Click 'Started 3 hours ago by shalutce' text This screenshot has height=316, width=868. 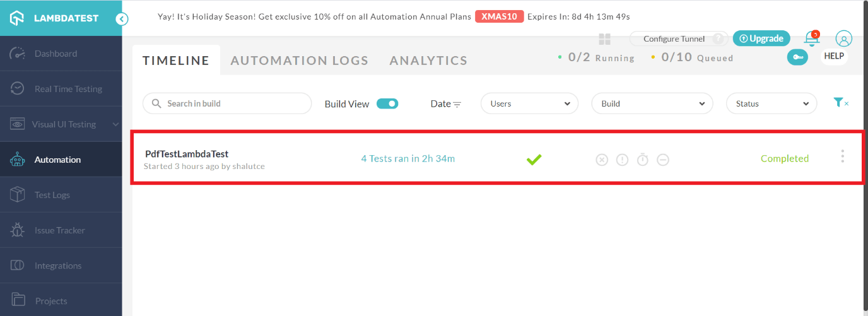204,167
